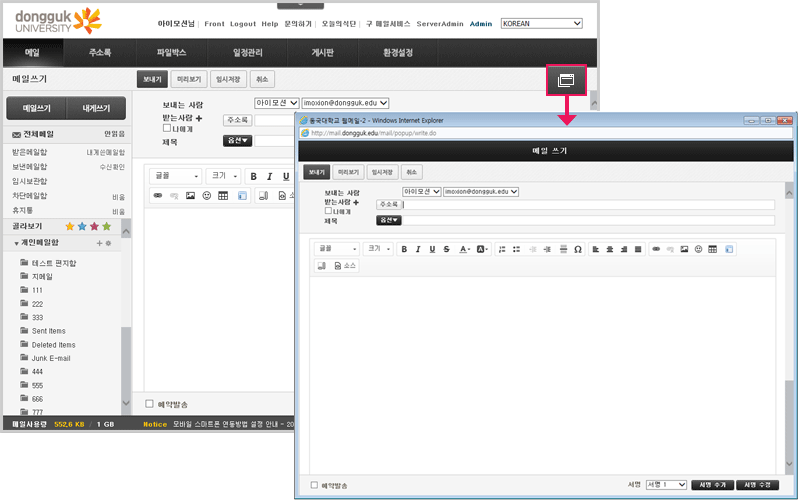The width and height of the screenshot is (800, 500).
Task: Toggle bold in main window editor
Action: tap(254, 177)
